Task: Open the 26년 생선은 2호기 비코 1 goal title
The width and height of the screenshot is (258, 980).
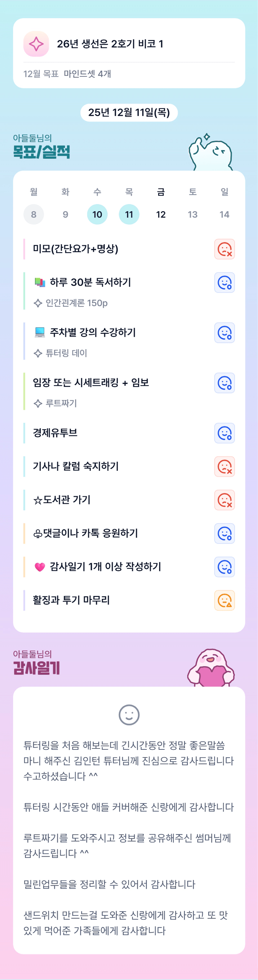Action: 110,44
